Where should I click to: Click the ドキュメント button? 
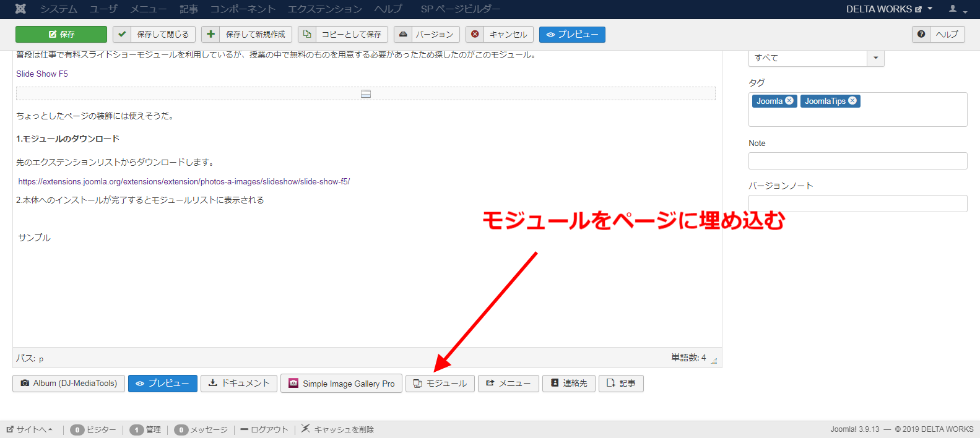pyautogui.click(x=239, y=384)
